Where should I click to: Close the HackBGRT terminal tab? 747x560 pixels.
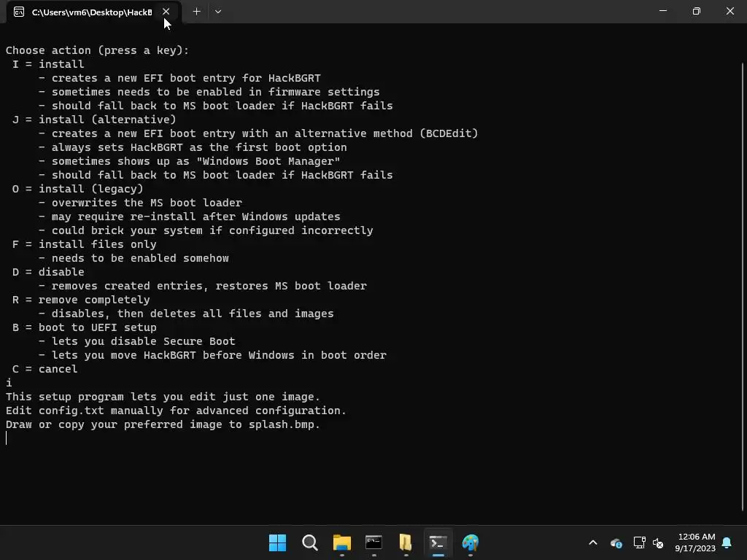[x=166, y=12]
